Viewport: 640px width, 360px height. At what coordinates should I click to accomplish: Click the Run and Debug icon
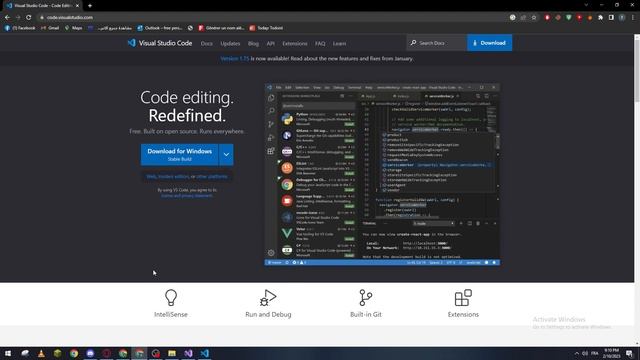(x=268, y=298)
